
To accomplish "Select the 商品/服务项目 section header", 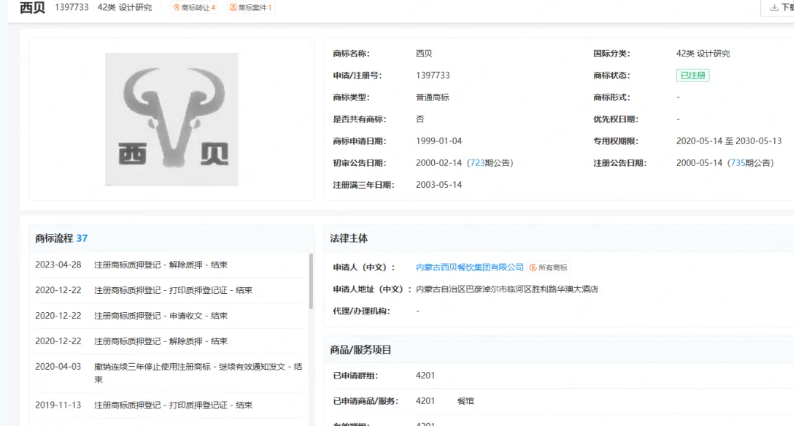I will [361, 350].
